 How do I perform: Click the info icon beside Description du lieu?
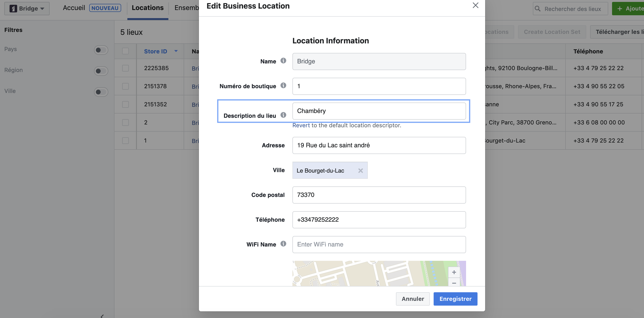283,115
